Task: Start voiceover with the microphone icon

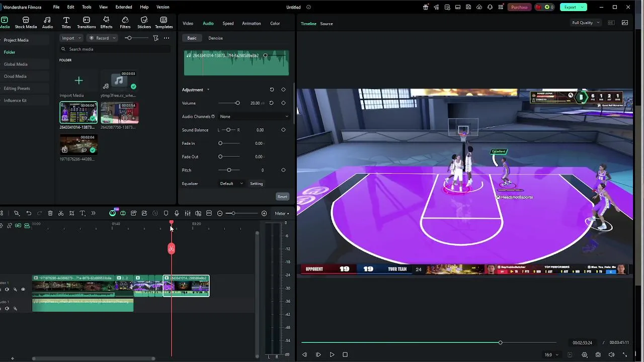Action: pos(177,213)
